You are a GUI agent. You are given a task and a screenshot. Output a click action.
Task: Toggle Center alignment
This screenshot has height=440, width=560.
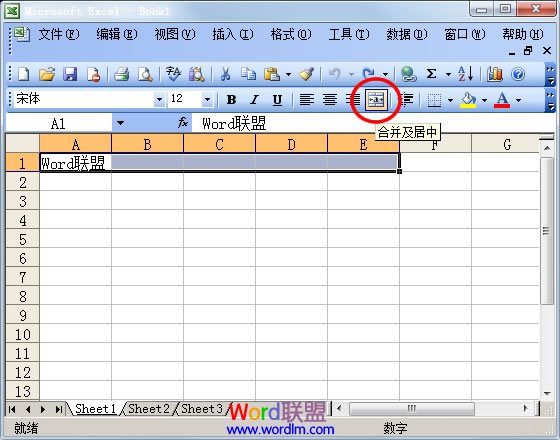coord(330,100)
